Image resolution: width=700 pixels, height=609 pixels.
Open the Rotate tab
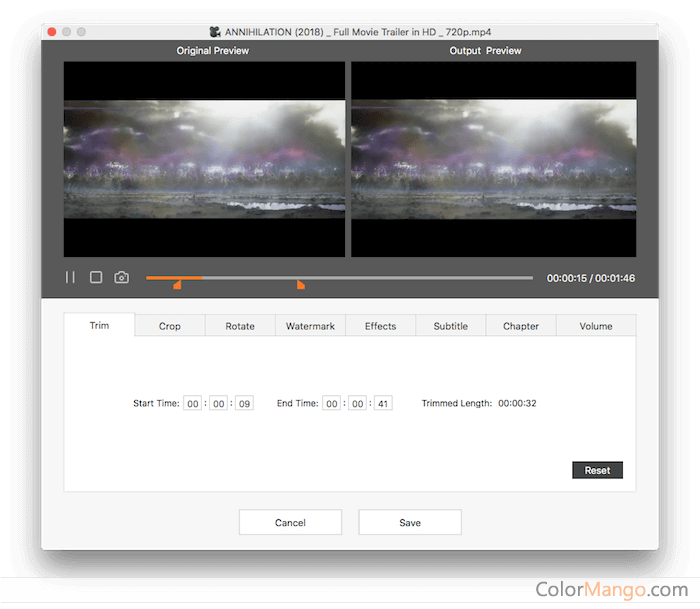pyautogui.click(x=240, y=326)
